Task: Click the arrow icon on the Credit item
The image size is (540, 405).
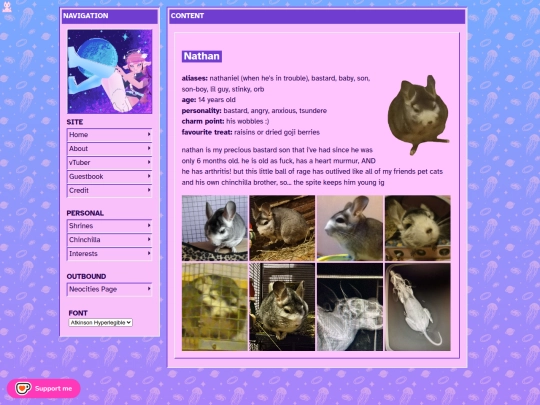Action: coord(149,190)
